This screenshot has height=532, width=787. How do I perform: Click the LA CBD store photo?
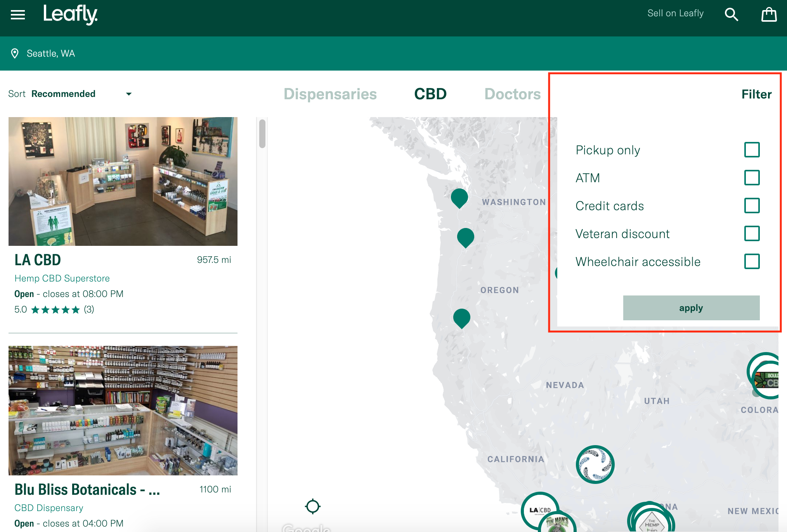123,181
